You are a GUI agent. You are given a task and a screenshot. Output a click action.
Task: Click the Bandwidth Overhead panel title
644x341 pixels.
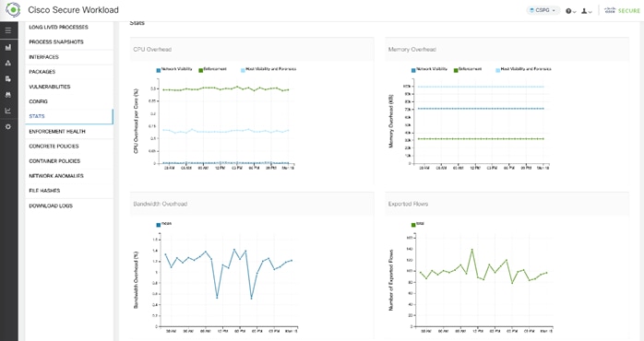[161, 204]
